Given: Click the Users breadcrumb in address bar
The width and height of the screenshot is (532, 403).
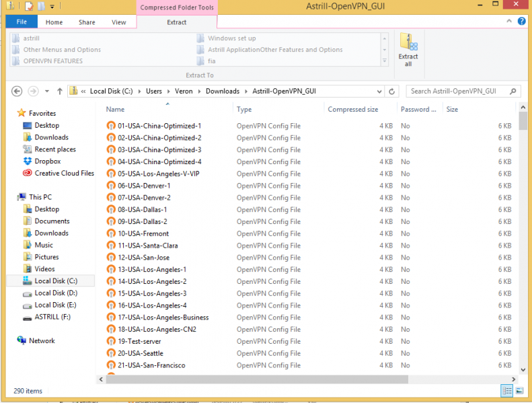Looking at the screenshot, I should pyautogui.click(x=154, y=91).
